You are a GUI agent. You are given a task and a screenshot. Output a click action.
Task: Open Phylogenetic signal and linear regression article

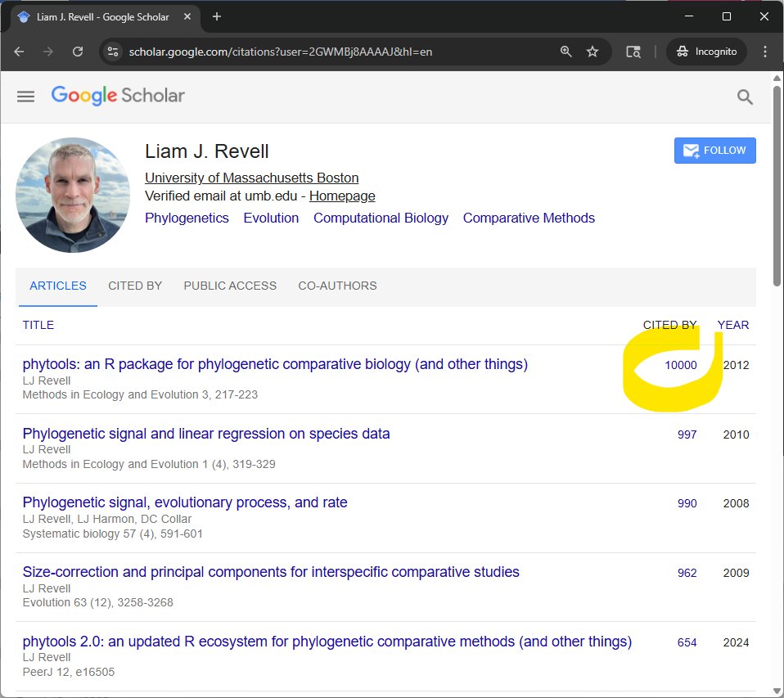206,434
